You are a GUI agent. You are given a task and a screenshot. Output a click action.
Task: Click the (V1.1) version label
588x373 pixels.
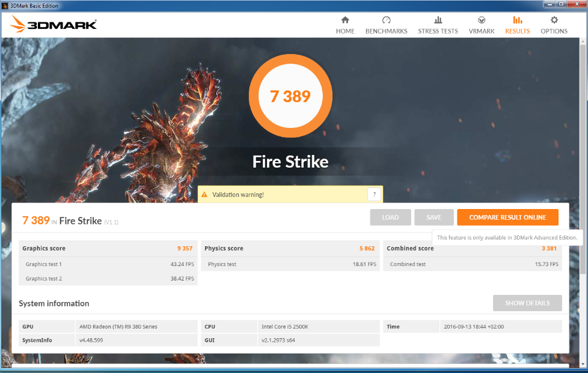coord(111,222)
